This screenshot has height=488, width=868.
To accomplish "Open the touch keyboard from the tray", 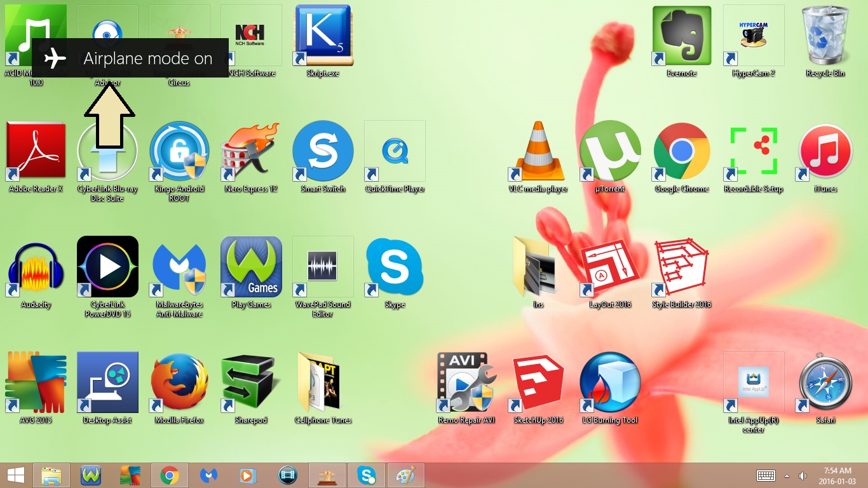I will click(766, 475).
